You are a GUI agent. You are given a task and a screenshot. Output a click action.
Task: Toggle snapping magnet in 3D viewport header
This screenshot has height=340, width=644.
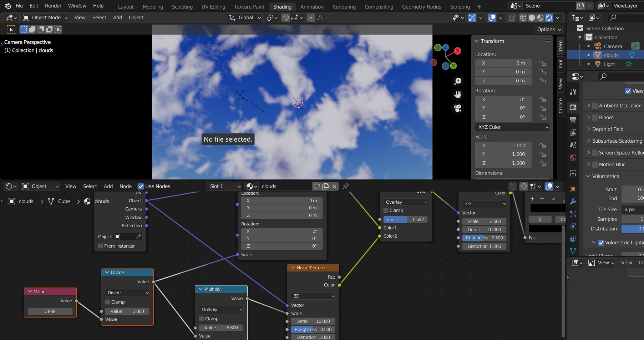(285, 17)
